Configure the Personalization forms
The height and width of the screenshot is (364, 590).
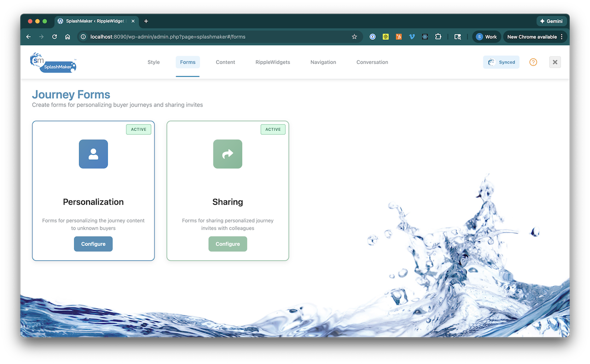pyautogui.click(x=93, y=244)
